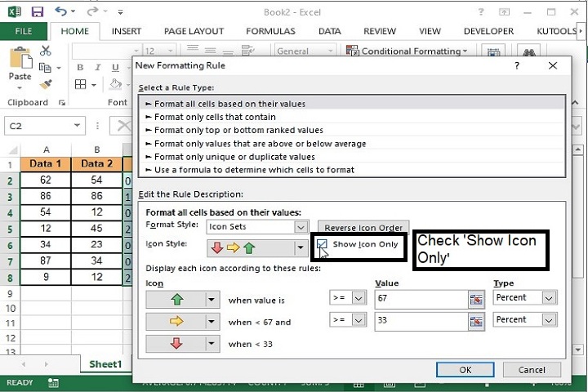The height and width of the screenshot is (392, 588).
Task: Switch to the DEVELOPER tab
Action: coord(488,32)
